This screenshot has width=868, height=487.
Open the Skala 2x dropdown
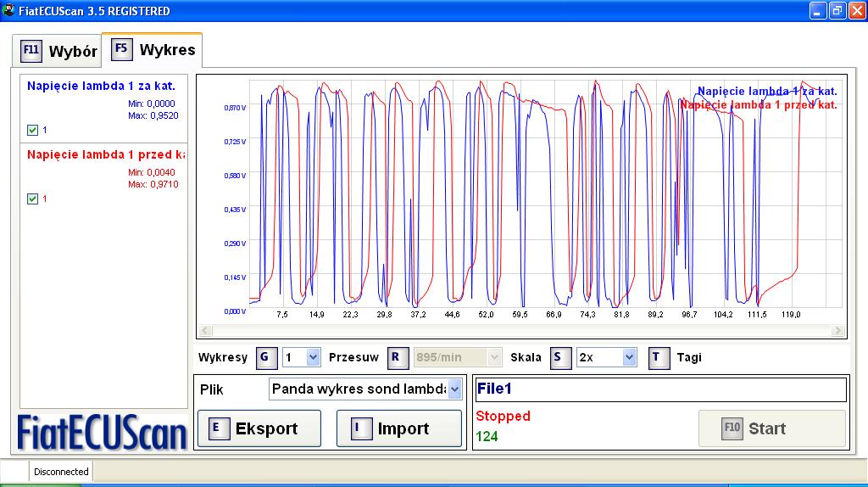pos(628,357)
